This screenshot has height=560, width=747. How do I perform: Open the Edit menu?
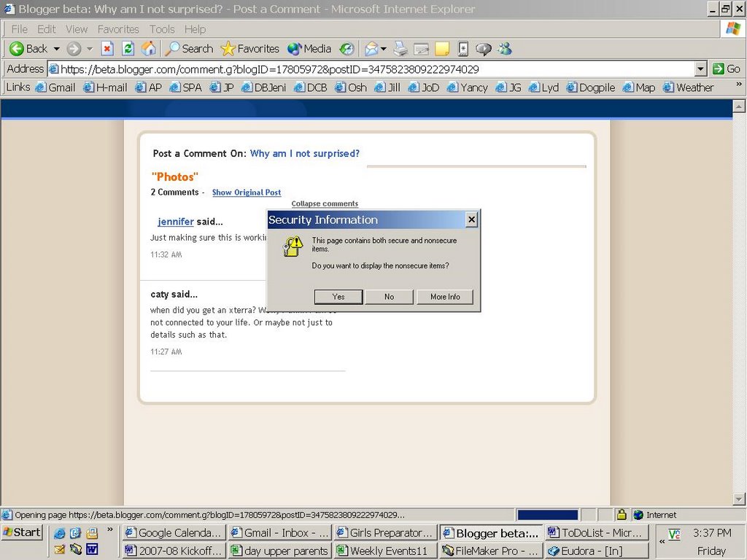click(47, 29)
